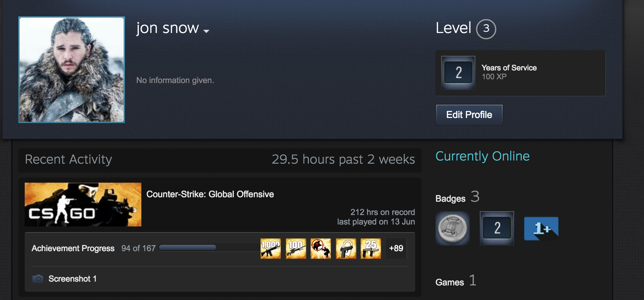The height and width of the screenshot is (300, 644).
Task: Click the jon snow profile avatar
Action: point(72,70)
